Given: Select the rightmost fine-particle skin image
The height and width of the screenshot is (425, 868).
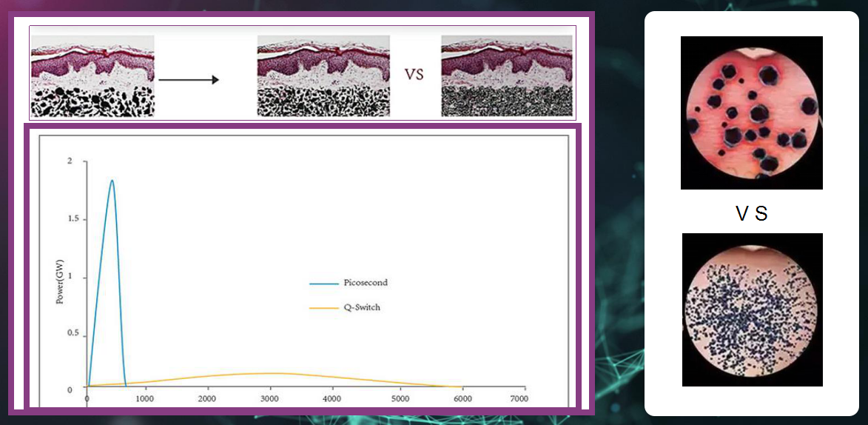Looking at the screenshot, I should [506, 76].
